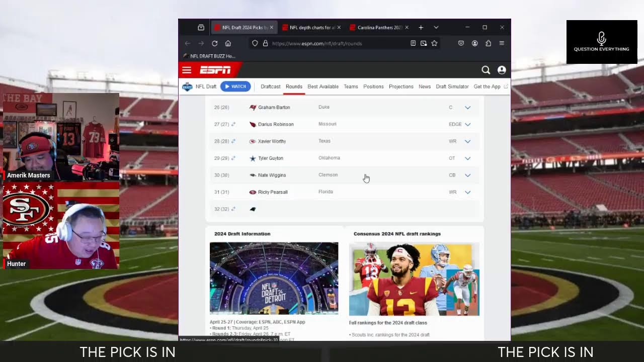Screen dimensions: 644x362
Task: Reload the page in Firefox
Action: 215,43
